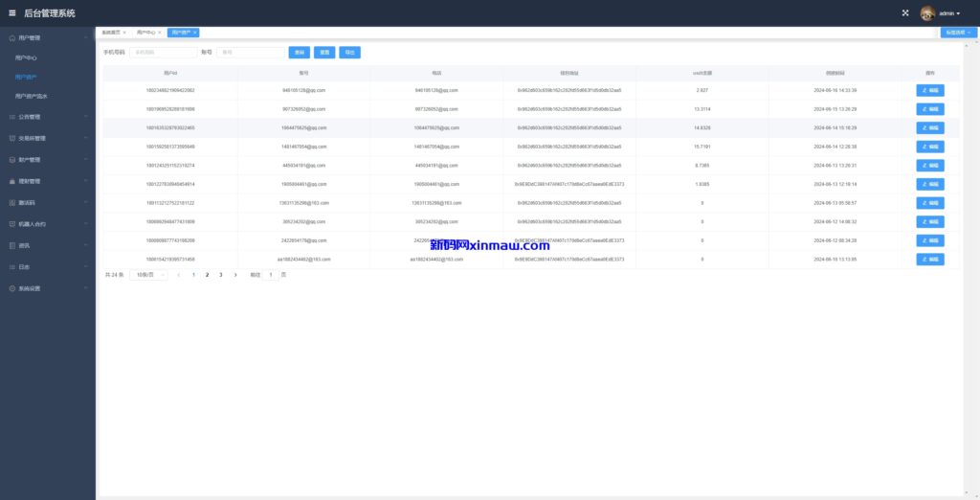980x500 pixels.
Task: Open the 标签选项 dropdown
Action: coord(958,33)
